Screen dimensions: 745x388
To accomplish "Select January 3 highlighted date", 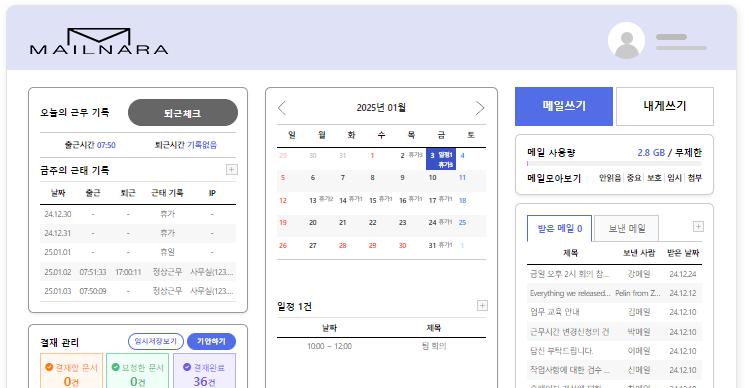I will click(441, 159).
